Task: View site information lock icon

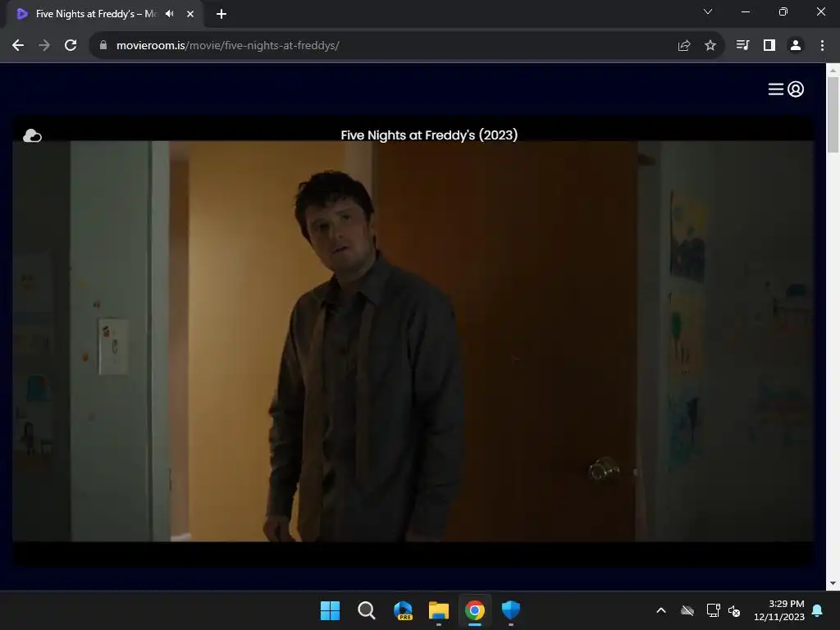Action: [x=103, y=46]
